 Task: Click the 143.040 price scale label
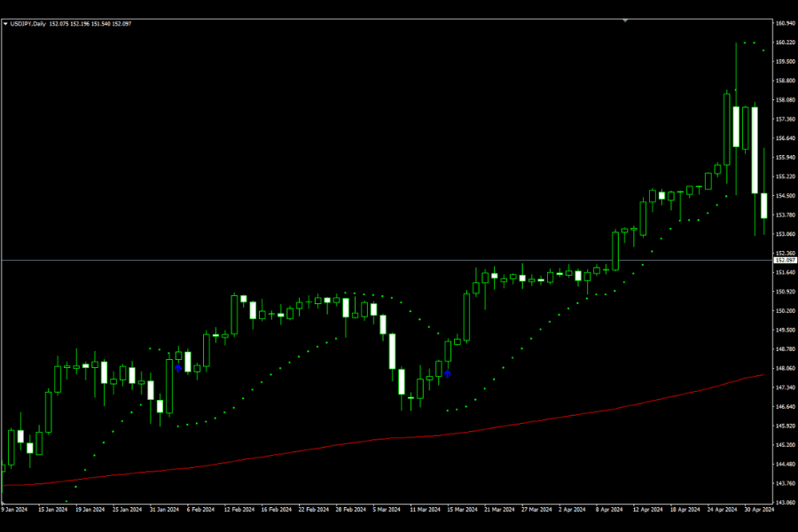coord(785,503)
